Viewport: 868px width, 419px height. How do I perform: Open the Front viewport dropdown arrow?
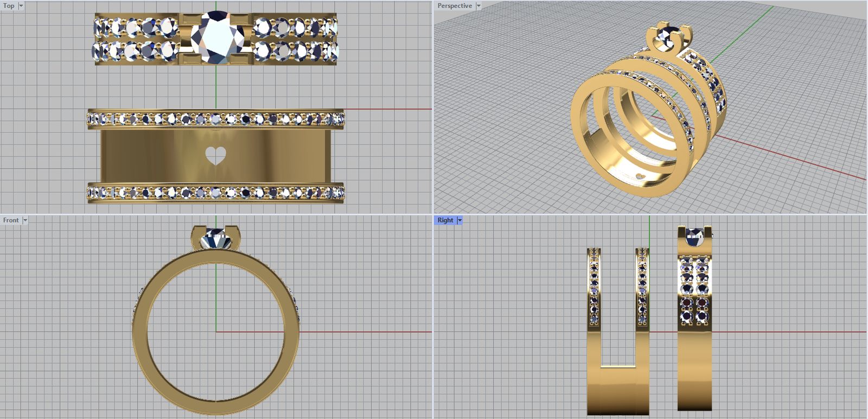point(25,220)
